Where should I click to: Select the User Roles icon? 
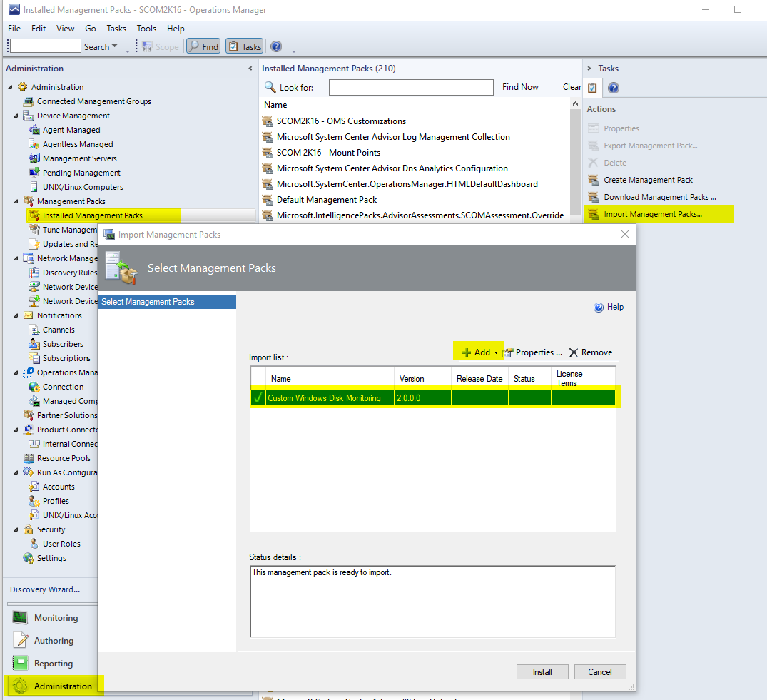34,544
